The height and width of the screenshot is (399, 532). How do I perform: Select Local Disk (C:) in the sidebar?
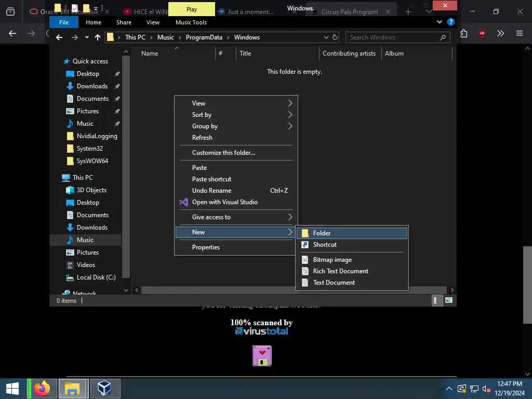tap(96, 277)
